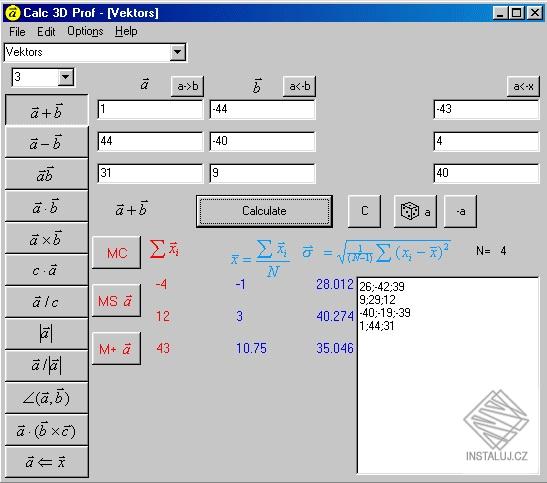The image size is (547, 483).
Task: Select memory list entry 1;44;31
Action: click(x=377, y=326)
